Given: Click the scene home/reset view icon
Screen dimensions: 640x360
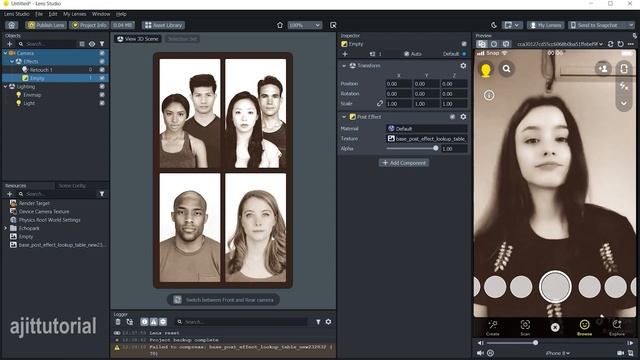Looking at the screenshot, I should pos(280,25).
